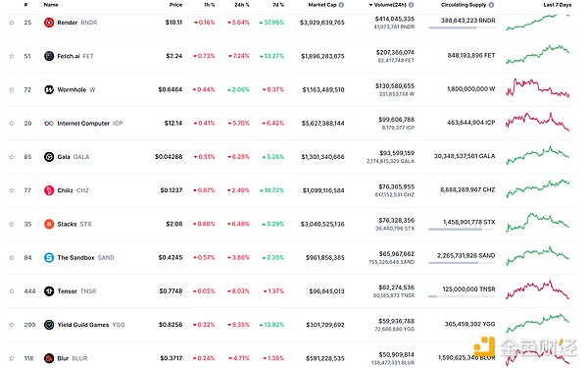Toggle the watchlist star for Tensor
This screenshot has height=368, width=588.
11,291
